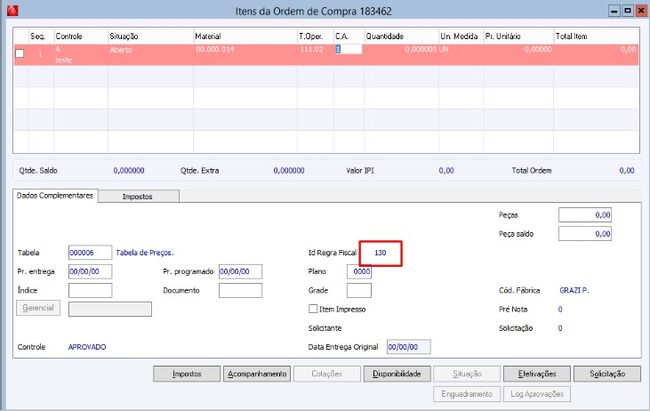Click the red app icon in title bar
Screen dimensions: 650x411
pos(12,10)
